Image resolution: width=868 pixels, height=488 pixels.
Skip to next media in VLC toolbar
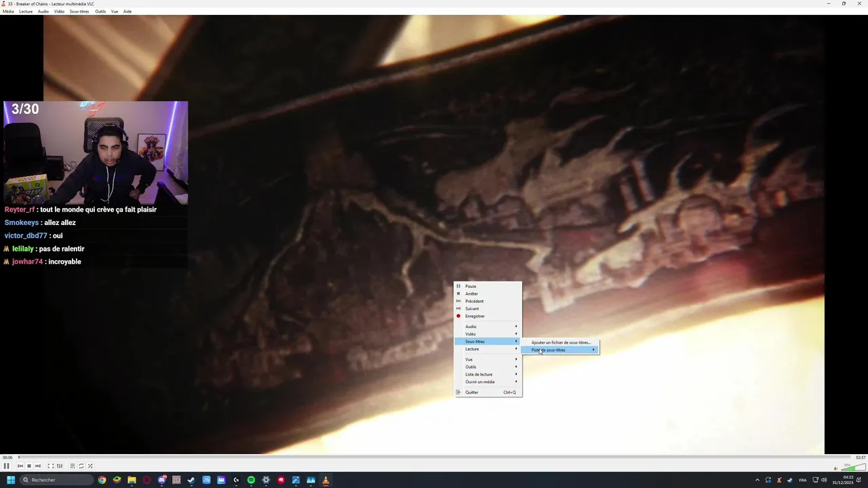[38, 466]
